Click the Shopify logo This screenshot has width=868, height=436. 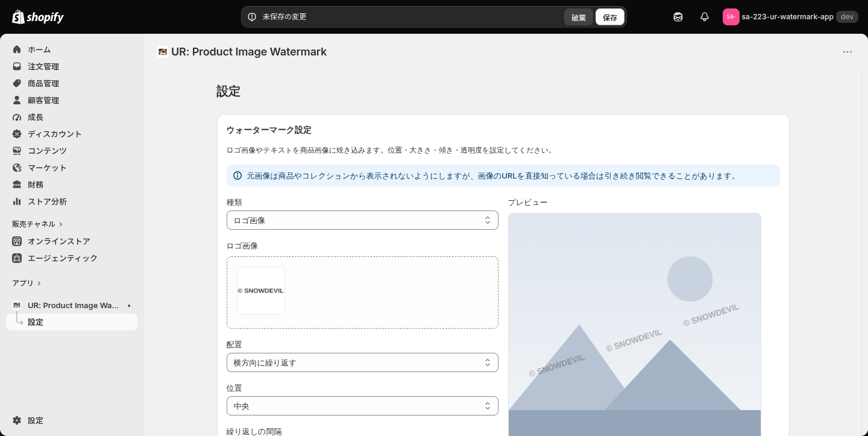[x=38, y=17]
